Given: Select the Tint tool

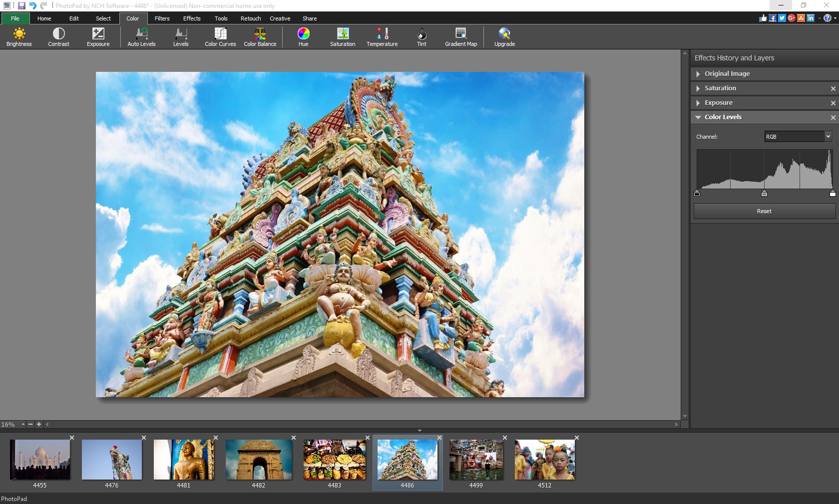Looking at the screenshot, I should click(x=421, y=37).
